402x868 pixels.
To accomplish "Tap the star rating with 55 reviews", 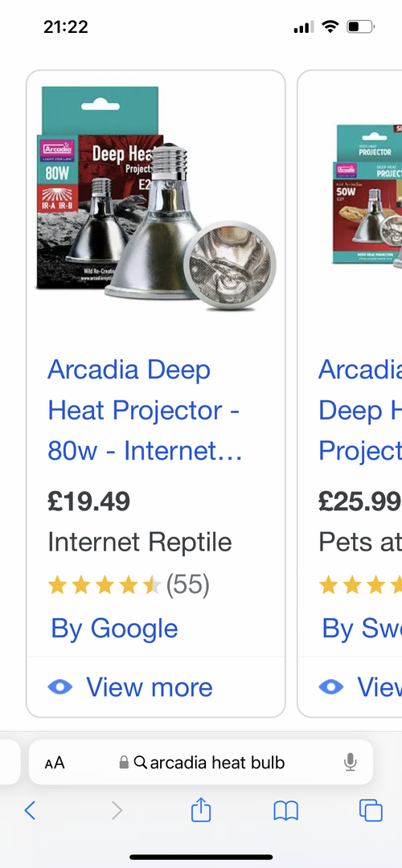I will point(129,585).
